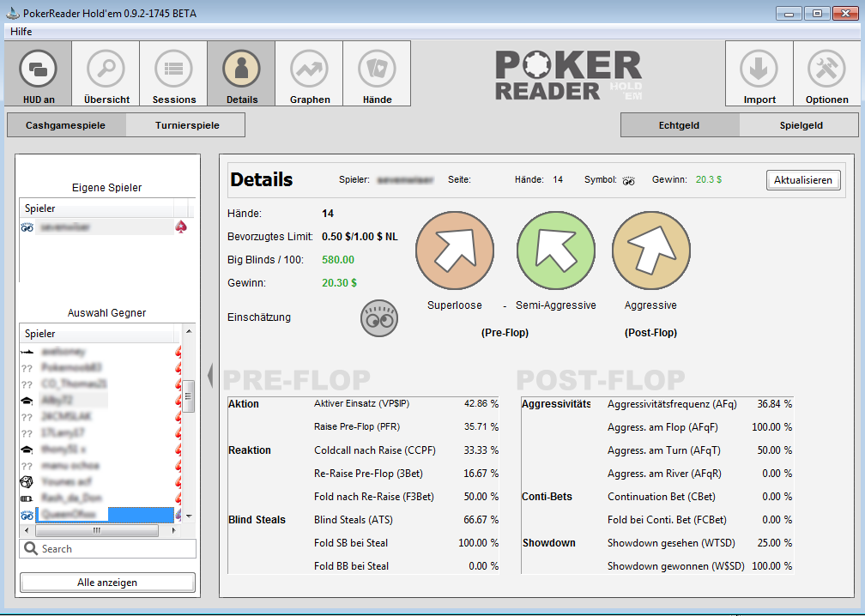Click horizontal scrollbar right arrow
This screenshot has height=616, width=865.
pos(174,530)
